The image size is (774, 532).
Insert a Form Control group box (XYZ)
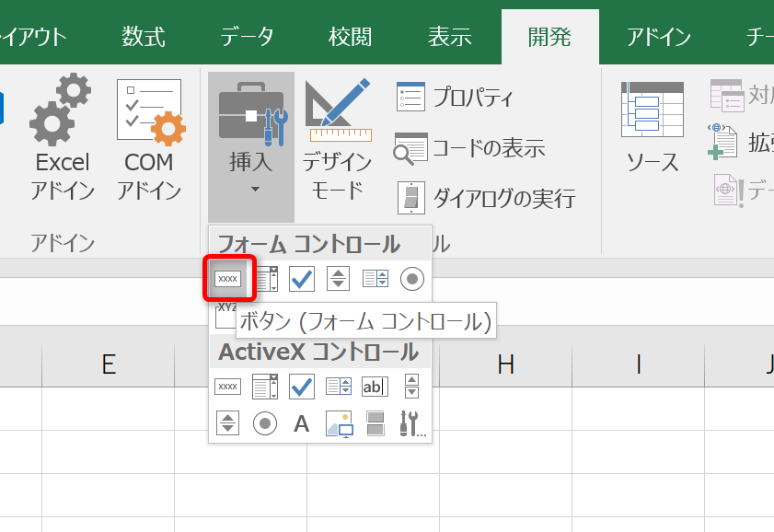pos(225,316)
